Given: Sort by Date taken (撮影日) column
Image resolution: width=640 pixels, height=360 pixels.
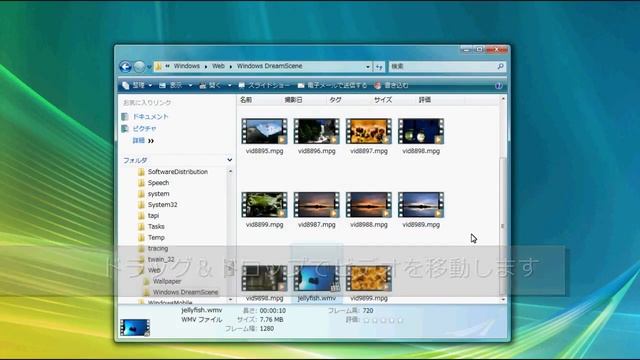Looking at the screenshot, I should 293,100.
